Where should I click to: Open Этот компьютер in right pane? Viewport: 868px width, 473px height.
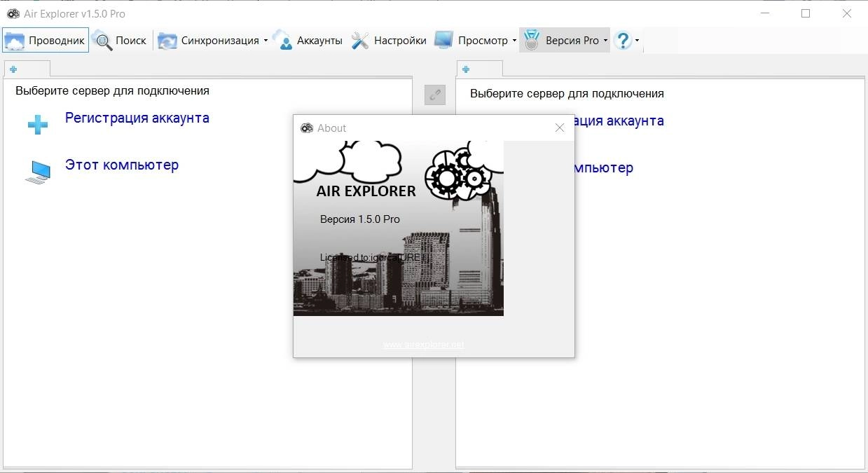tap(604, 167)
